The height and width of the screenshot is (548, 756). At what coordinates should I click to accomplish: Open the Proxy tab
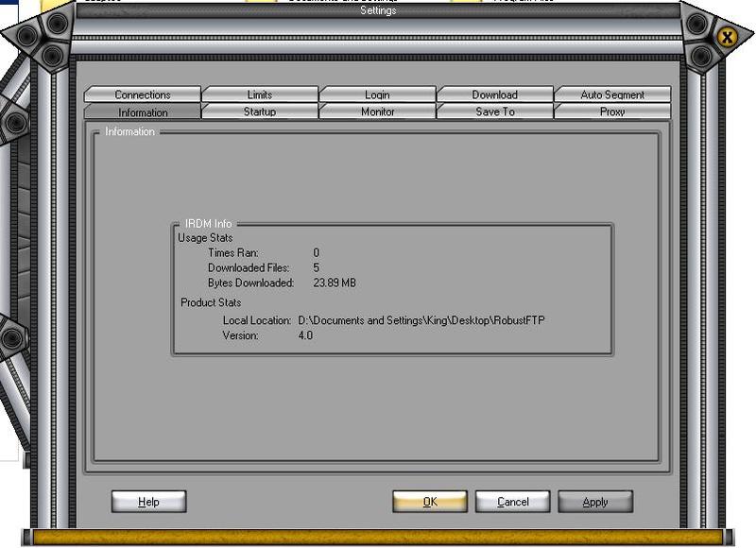[612, 111]
